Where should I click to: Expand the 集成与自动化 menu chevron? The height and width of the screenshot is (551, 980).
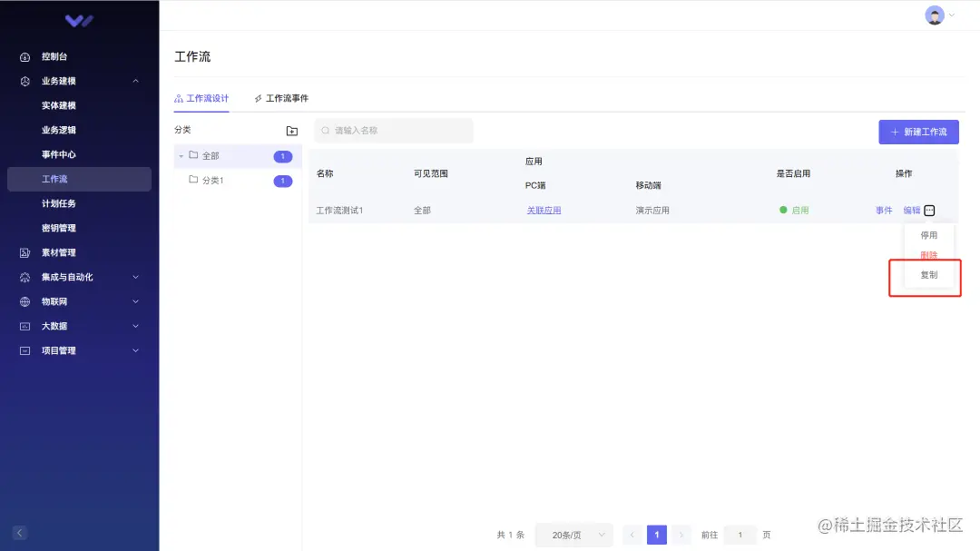135,277
